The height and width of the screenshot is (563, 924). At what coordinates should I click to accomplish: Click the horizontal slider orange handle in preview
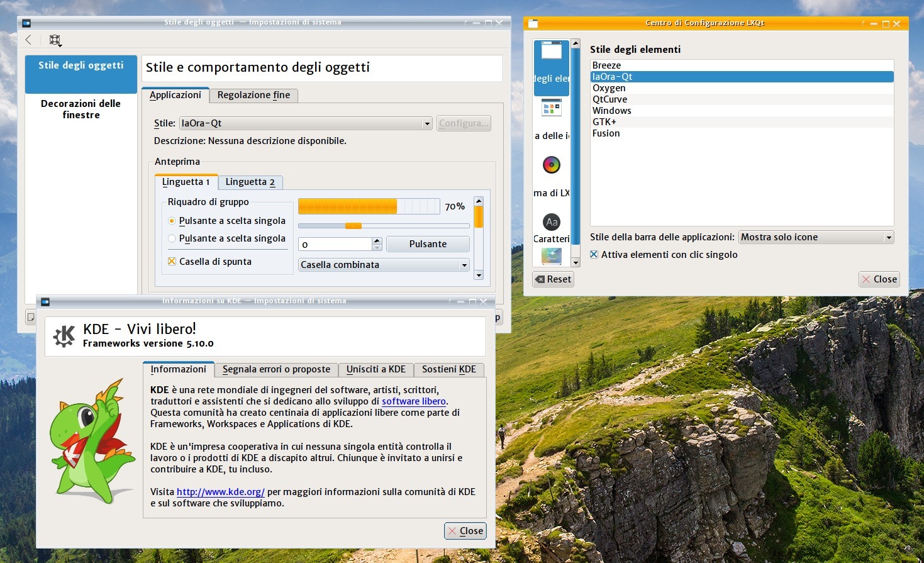[x=353, y=226]
